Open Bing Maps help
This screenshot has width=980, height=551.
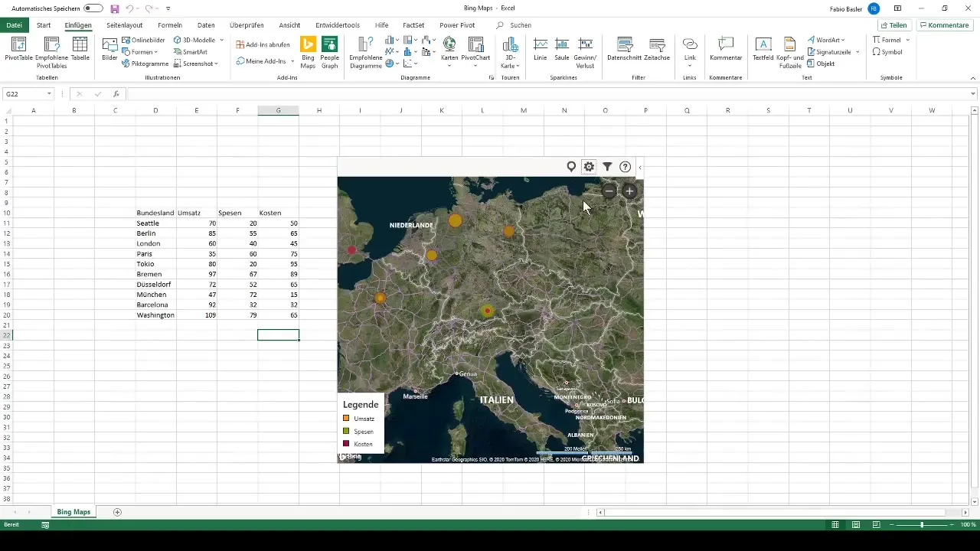(x=625, y=167)
